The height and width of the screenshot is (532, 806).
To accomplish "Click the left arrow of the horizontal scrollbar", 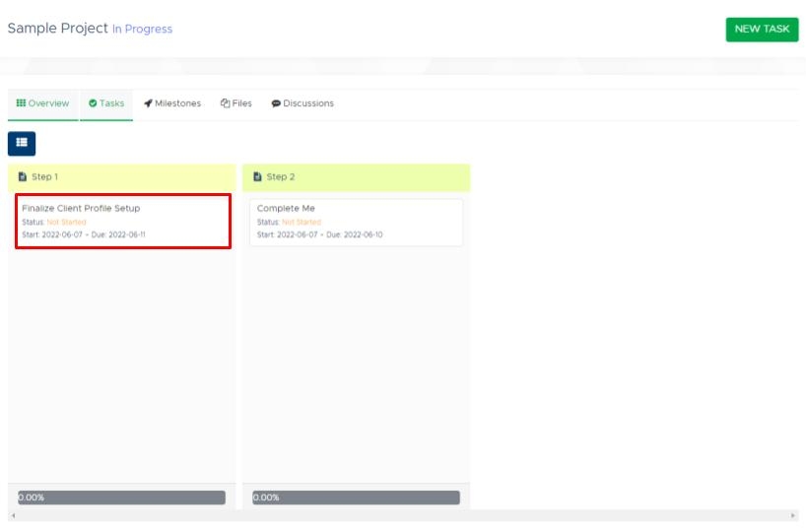I will pos(13,516).
